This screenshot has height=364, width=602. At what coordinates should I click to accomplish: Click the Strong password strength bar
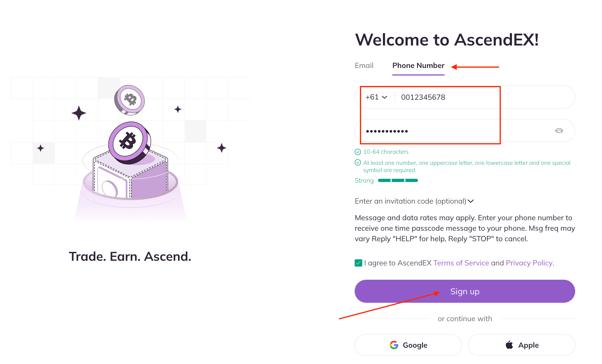click(398, 181)
